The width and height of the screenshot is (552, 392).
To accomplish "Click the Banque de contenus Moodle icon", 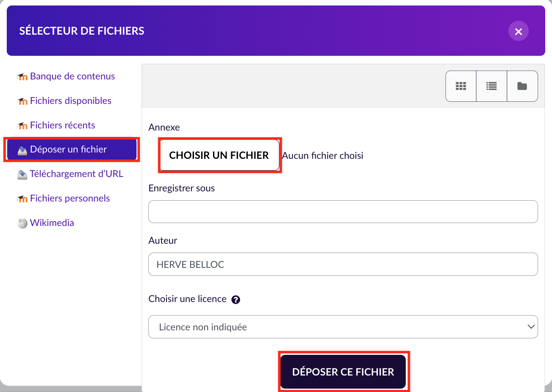I will (x=22, y=77).
